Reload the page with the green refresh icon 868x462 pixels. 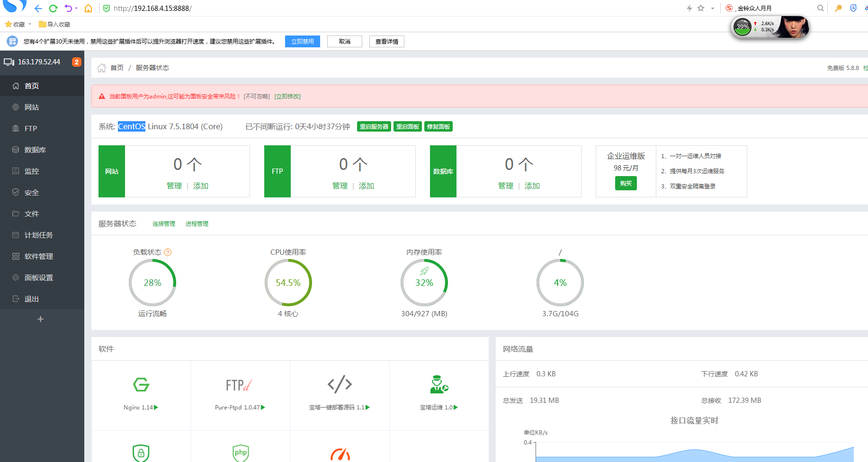(53, 9)
